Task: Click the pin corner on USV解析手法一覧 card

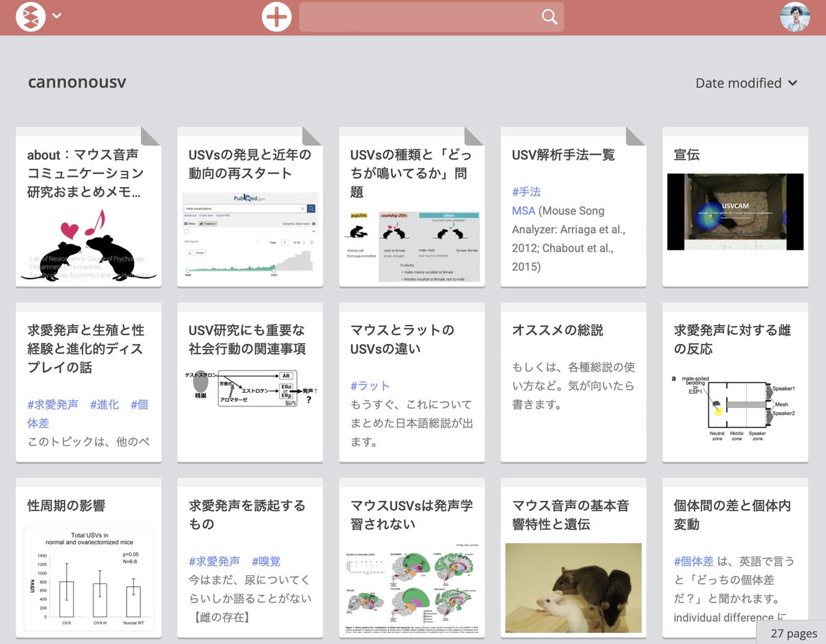Action: [636, 136]
